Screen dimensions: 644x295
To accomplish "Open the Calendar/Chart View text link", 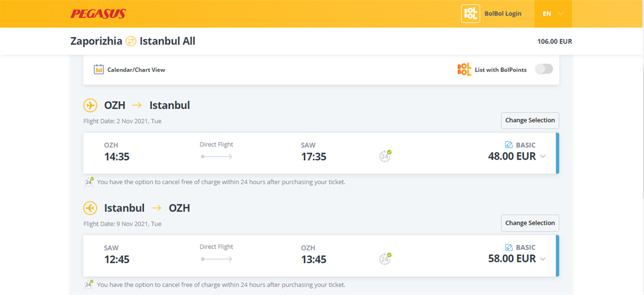I will click(136, 70).
